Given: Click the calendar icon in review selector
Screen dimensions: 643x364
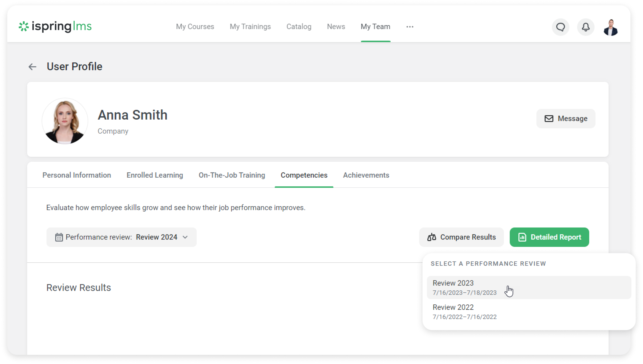Looking at the screenshot, I should pyautogui.click(x=59, y=237).
